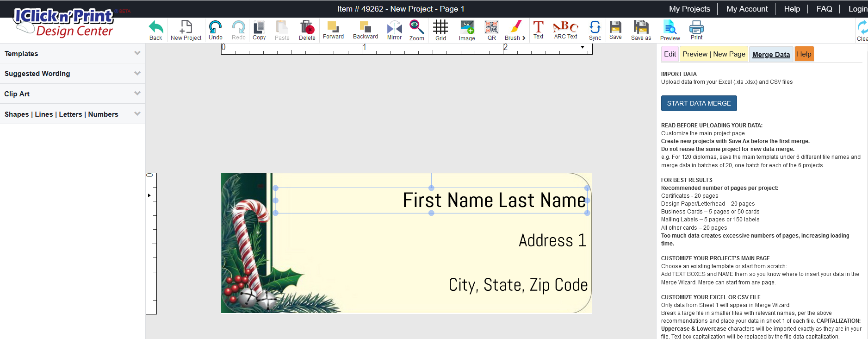Send the selected element Backward
The width and height of the screenshot is (868, 339).
[x=366, y=30]
